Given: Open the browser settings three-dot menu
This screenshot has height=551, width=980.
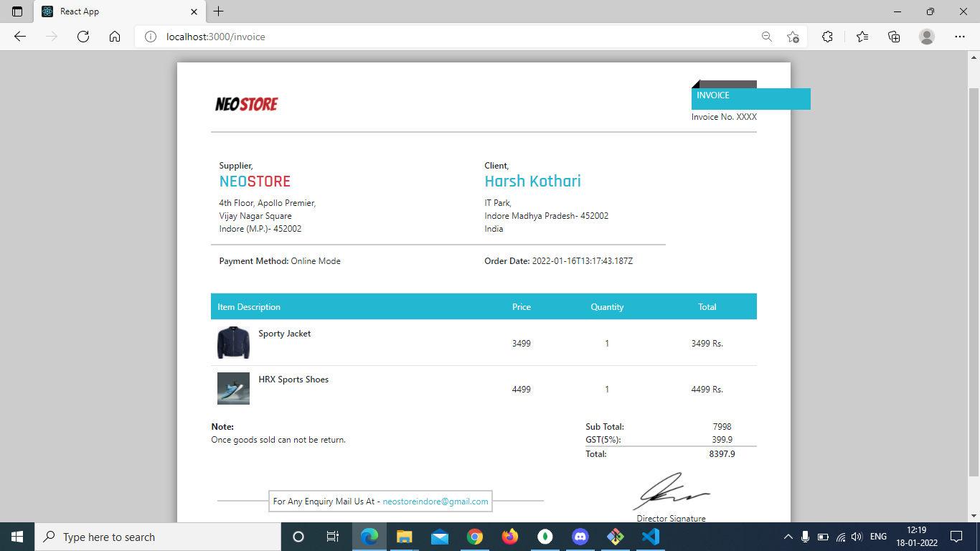Looking at the screenshot, I should 960,37.
